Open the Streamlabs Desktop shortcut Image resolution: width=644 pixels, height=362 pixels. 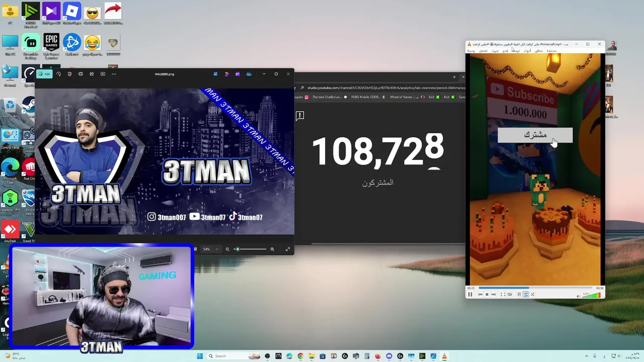click(31, 45)
